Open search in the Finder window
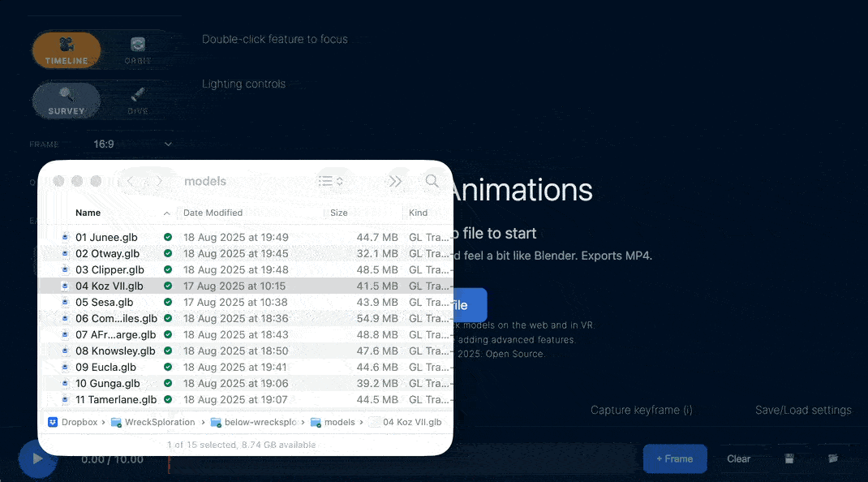This screenshot has height=482, width=868. point(432,180)
